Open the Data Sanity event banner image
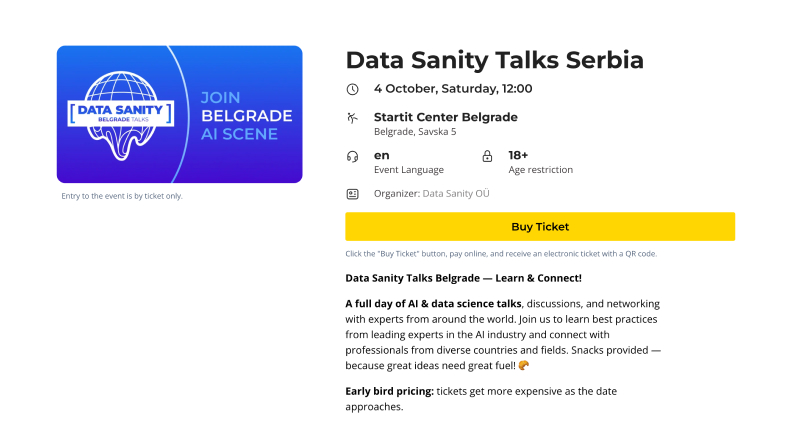792x446 pixels. pyautogui.click(x=179, y=114)
